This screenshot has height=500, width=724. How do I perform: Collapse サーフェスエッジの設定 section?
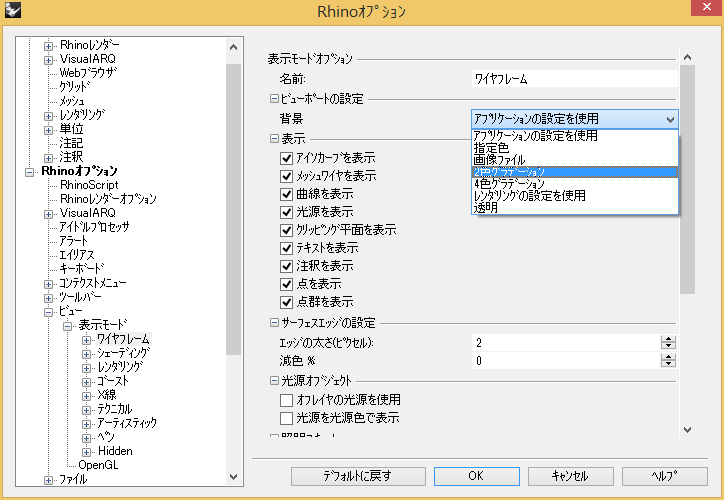274,323
